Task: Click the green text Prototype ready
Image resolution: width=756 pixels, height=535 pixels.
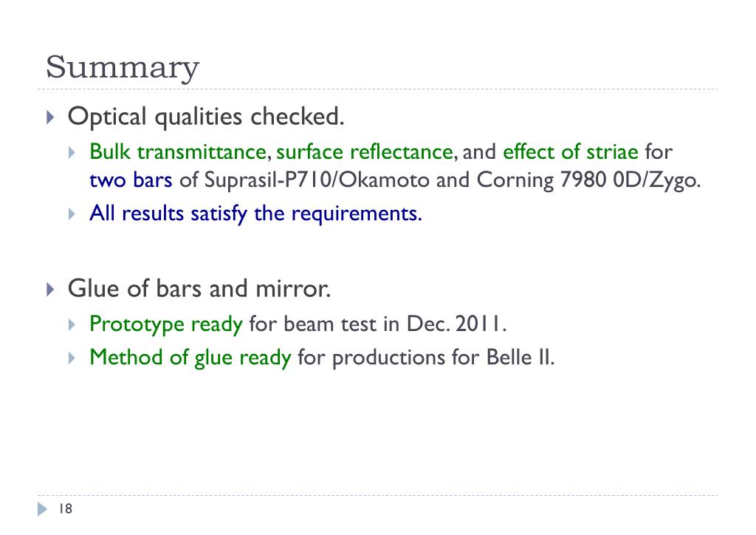Action: tap(166, 324)
